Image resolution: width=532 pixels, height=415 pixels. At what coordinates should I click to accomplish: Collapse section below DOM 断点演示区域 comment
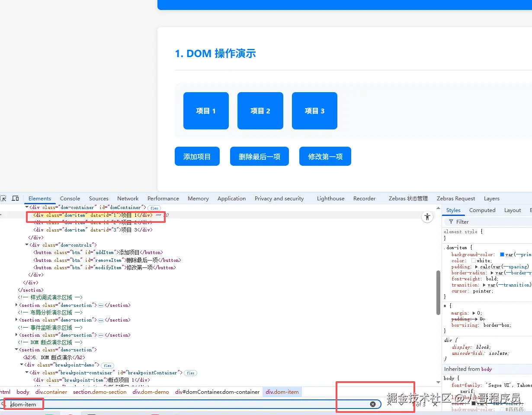(16, 350)
